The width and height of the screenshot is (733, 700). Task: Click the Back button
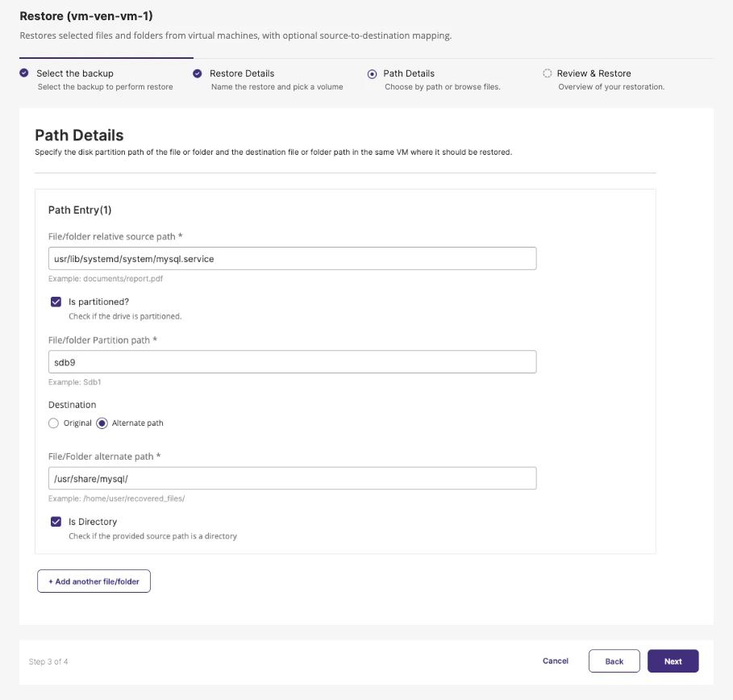click(614, 660)
